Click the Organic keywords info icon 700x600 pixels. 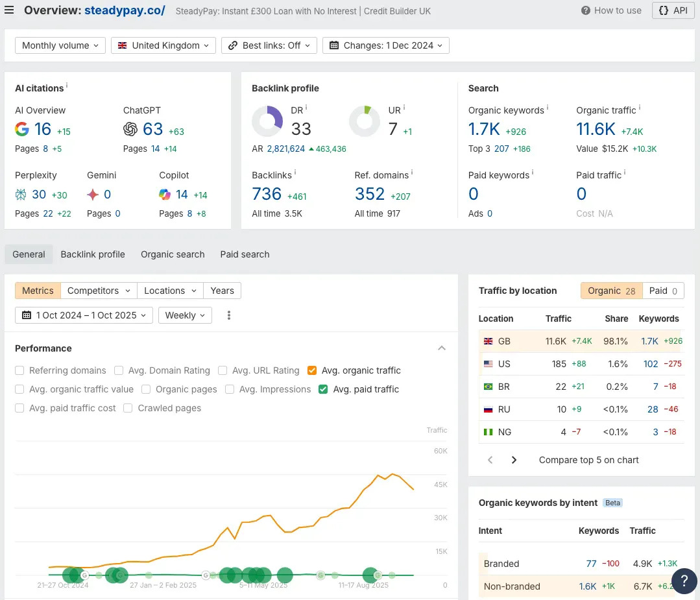(x=548, y=107)
